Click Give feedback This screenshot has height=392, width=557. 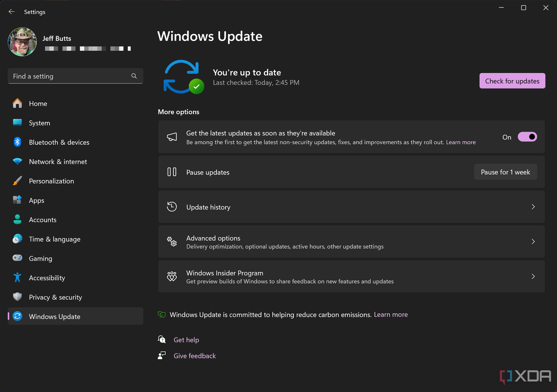(194, 355)
